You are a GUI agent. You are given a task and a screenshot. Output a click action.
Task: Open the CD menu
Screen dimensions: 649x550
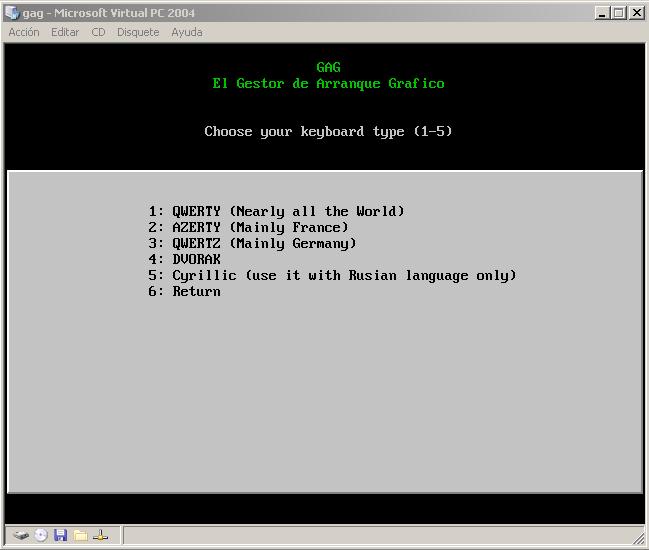[x=98, y=32]
